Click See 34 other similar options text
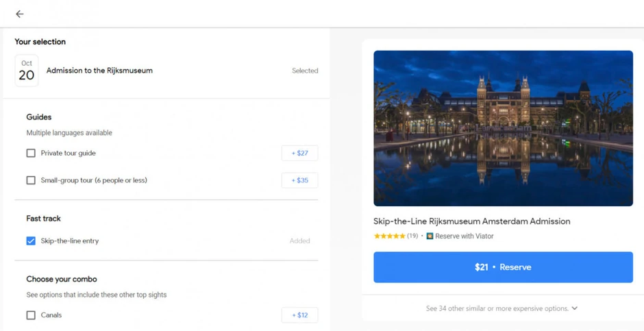Image resolution: width=644 pixels, height=331 pixels. pyautogui.click(x=497, y=308)
